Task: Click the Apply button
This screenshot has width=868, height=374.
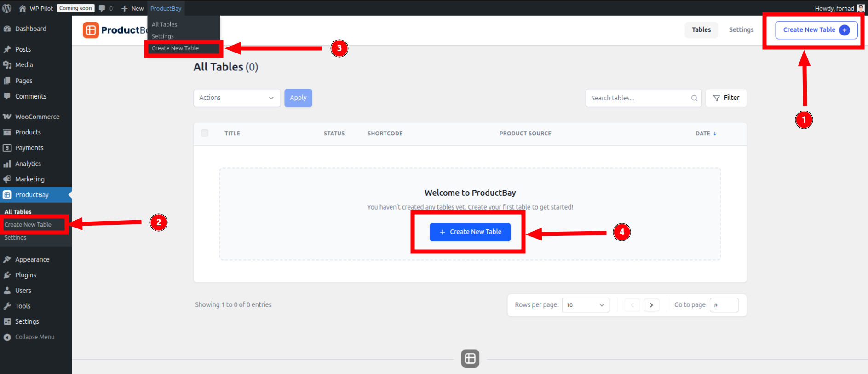Action: pyautogui.click(x=298, y=98)
